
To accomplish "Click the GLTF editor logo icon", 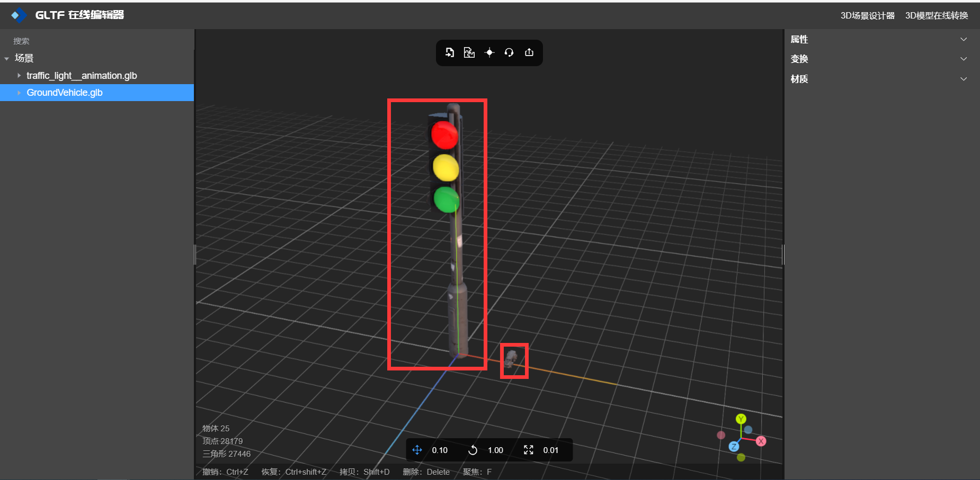I will click(x=19, y=15).
